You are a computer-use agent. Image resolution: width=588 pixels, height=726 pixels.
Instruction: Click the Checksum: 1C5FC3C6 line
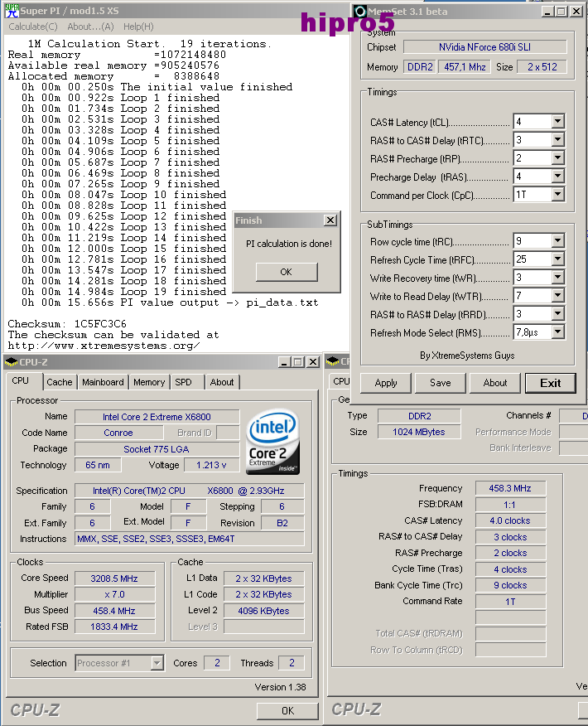[x=67, y=324]
